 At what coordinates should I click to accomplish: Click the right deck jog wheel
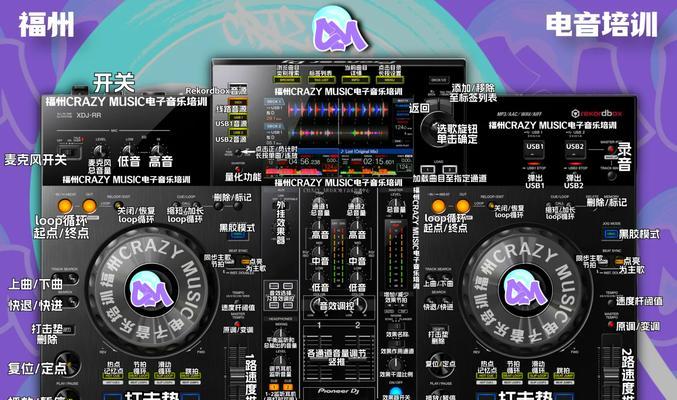(525, 291)
